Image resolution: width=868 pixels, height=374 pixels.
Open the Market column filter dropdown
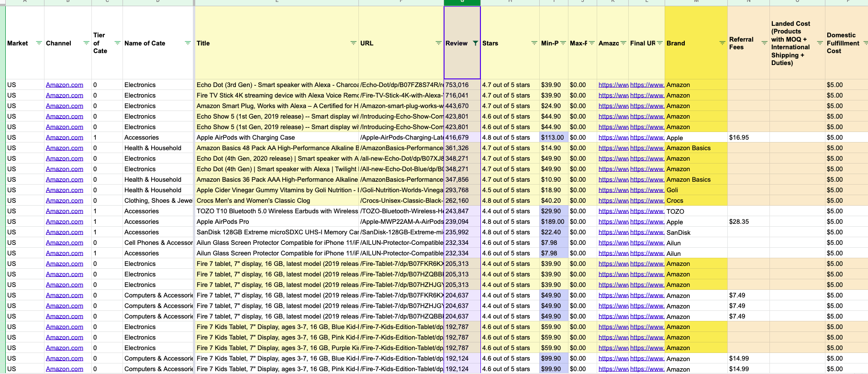(39, 43)
